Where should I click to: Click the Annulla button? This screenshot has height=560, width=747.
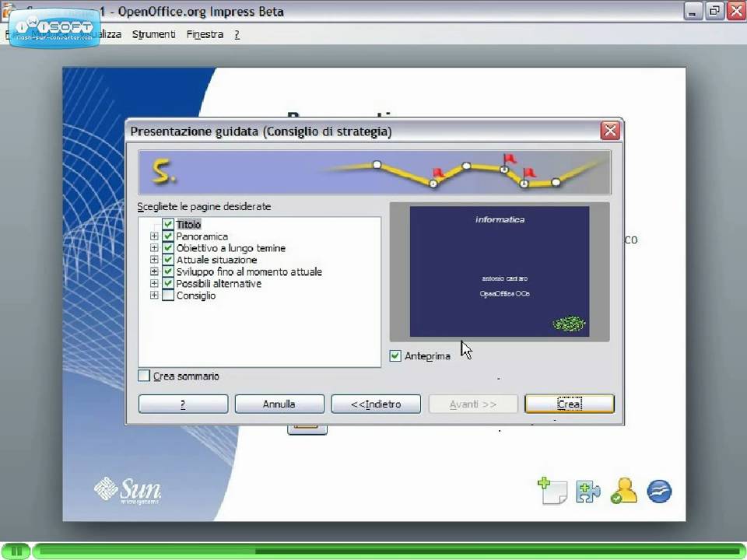[x=279, y=404]
